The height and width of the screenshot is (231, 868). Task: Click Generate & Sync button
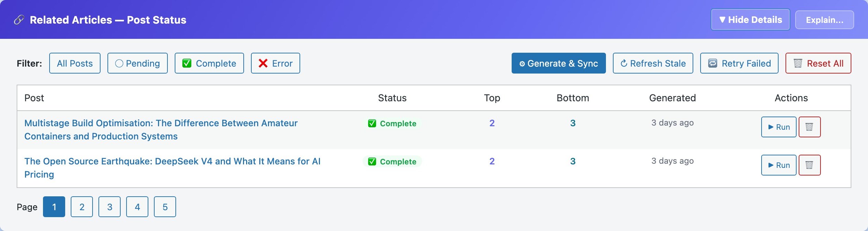click(x=559, y=63)
